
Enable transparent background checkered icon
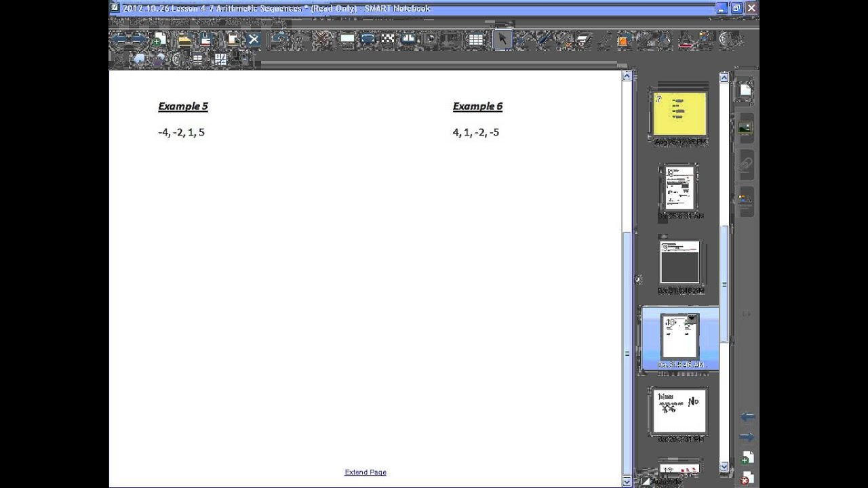[x=388, y=39]
